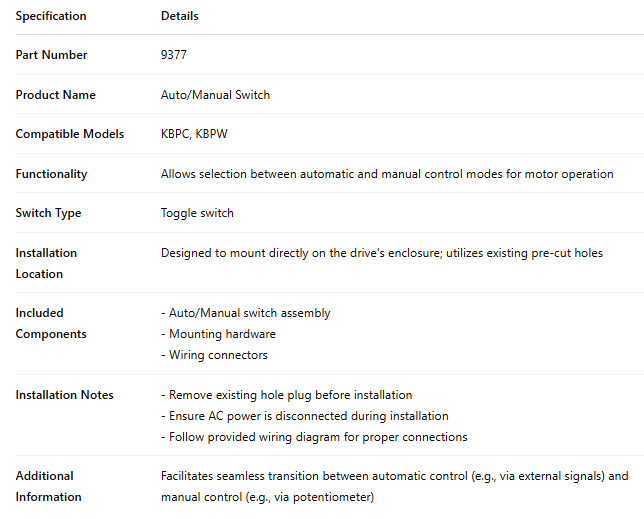Select the Switch Type row label
This screenshot has height=519, width=644.
click(48, 213)
